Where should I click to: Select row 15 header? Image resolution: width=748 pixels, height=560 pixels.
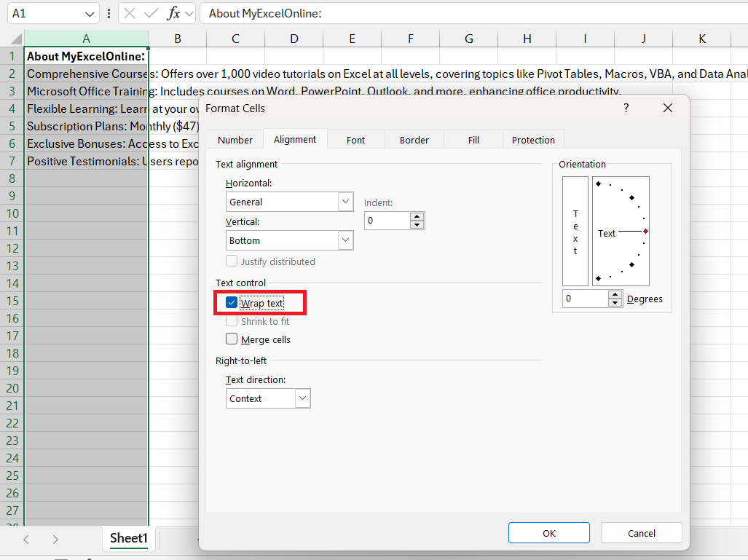[12, 301]
